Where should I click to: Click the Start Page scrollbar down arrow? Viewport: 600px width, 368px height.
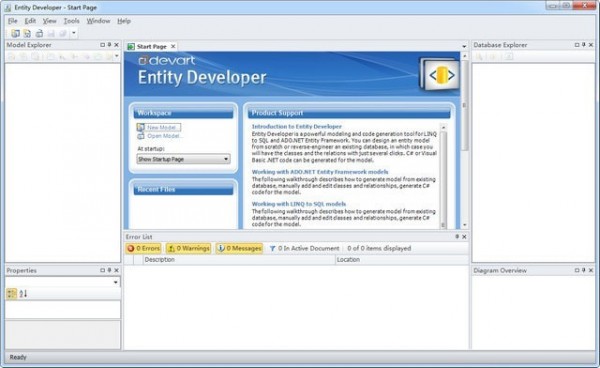point(465,225)
